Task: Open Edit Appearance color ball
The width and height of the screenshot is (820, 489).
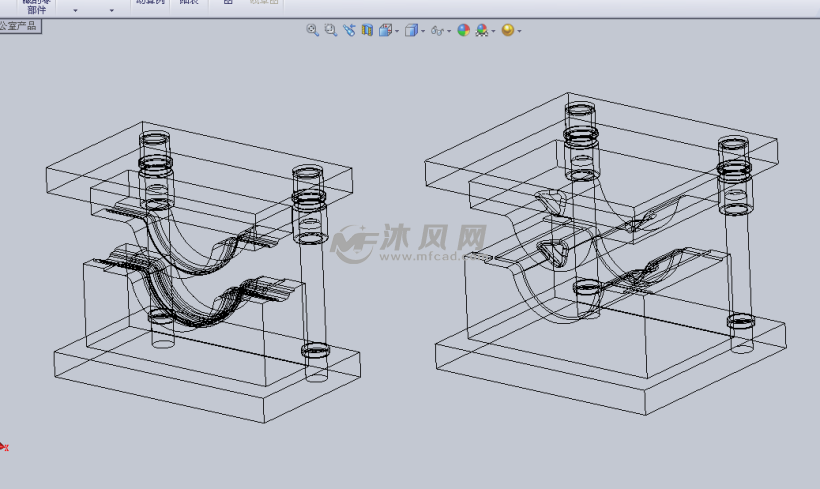Action: [x=463, y=30]
